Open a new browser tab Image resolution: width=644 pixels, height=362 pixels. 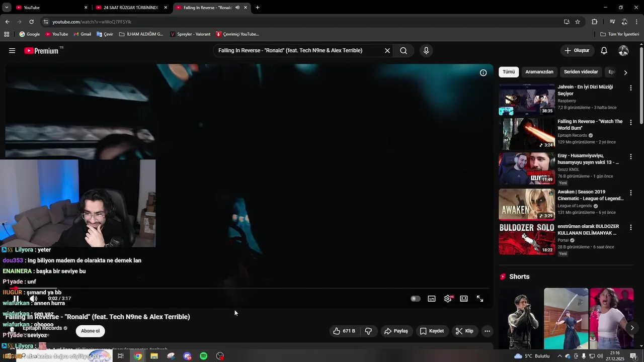click(258, 8)
